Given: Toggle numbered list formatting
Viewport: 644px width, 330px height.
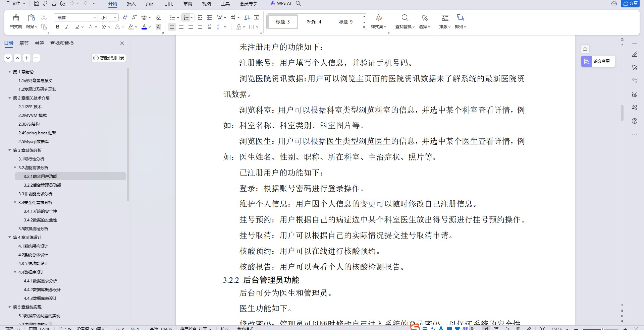Looking at the screenshot, I should [185, 17].
